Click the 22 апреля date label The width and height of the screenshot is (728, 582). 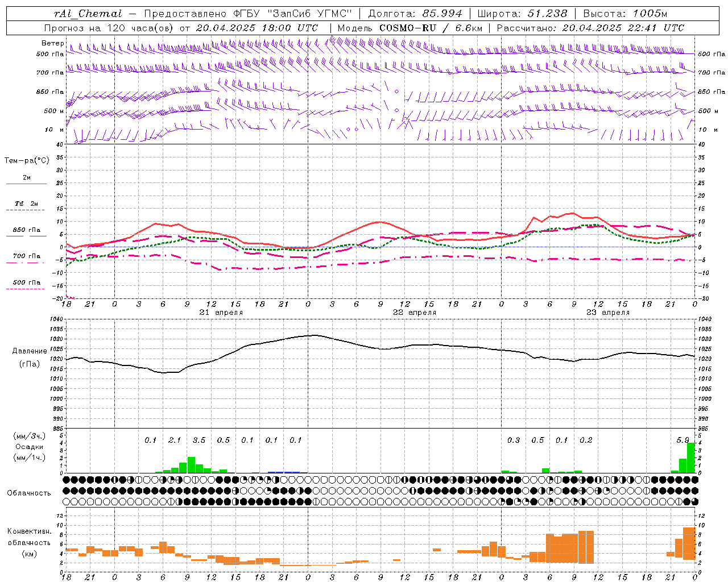[415, 312]
